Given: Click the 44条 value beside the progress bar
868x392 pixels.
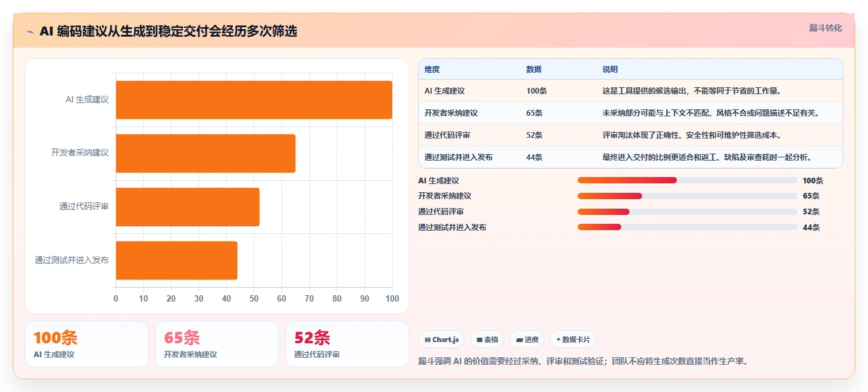Looking at the screenshot, I should click(x=811, y=228).
